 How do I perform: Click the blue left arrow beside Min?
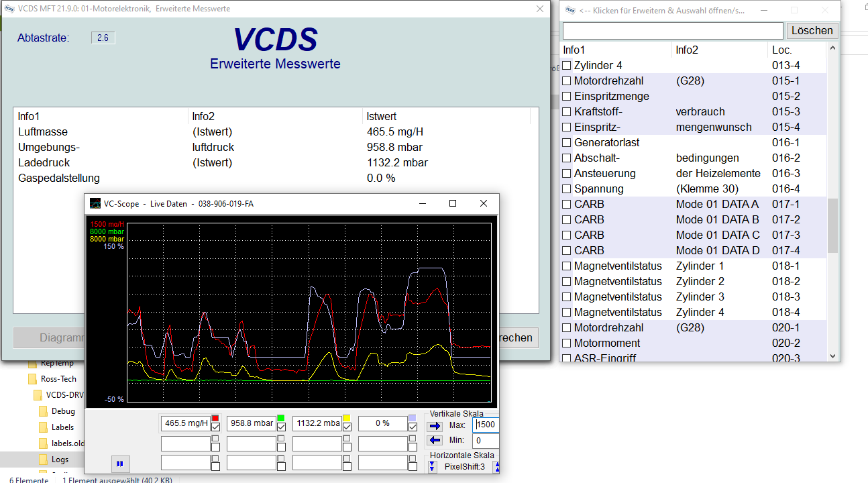(435, 440)
